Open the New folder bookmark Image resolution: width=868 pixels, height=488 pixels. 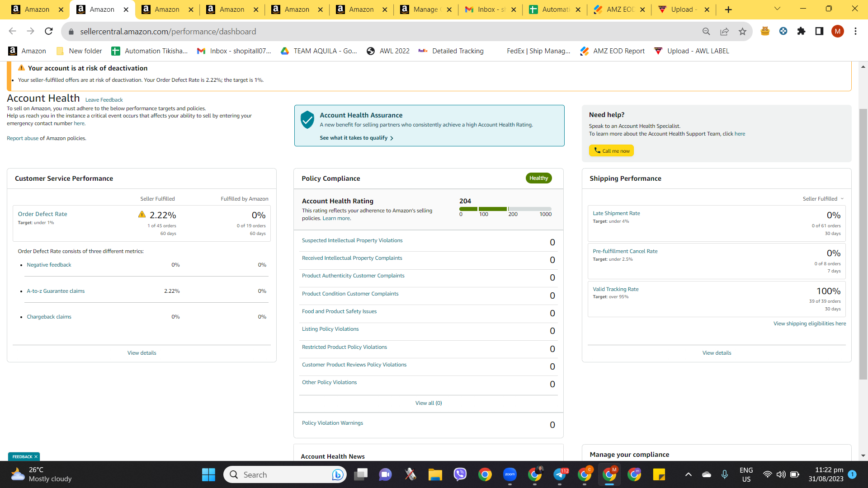pos(79,51)
